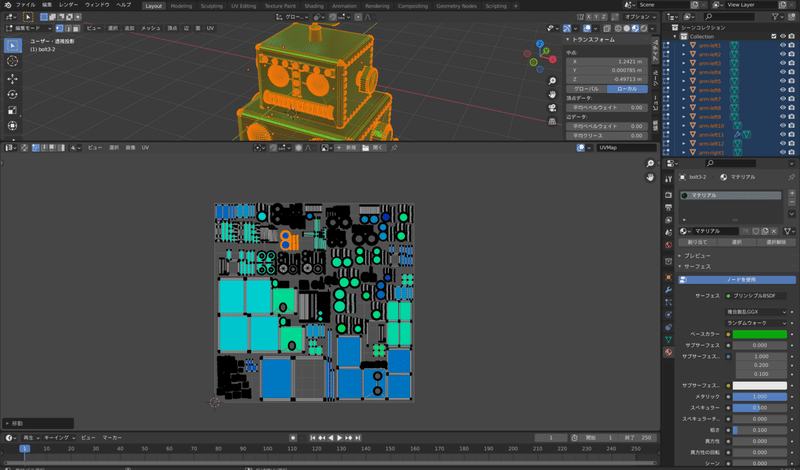The height and width of the screenshot is (470, 800).
Task: Click the pan hand gizmo in 3D viewport
Action: click(552, 96)
